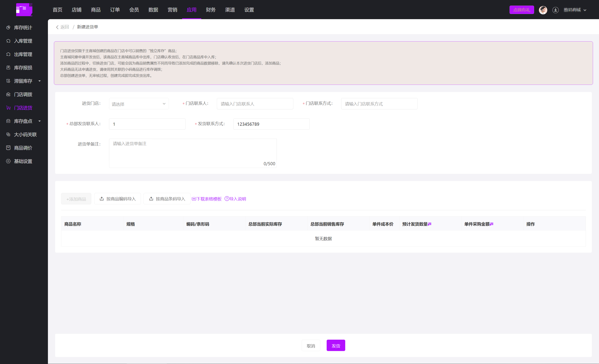This screenshot has height=364, width=599.
Task: Open the 订单 top navigation tab
Action: point(115,10)
